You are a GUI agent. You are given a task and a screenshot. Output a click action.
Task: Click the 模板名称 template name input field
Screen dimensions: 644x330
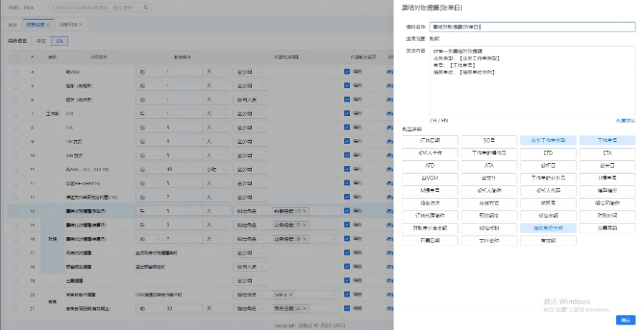[x=532, y=27]
